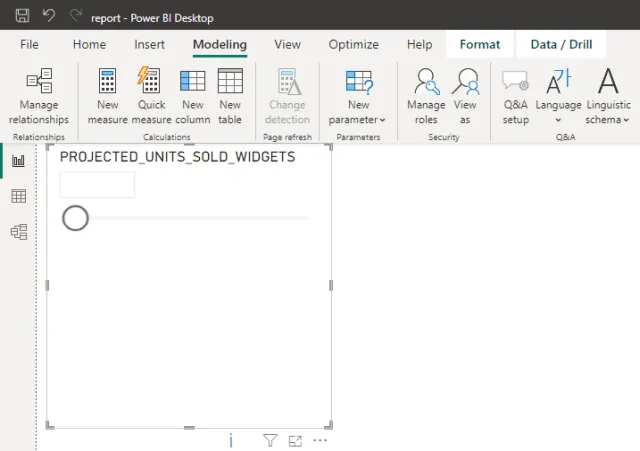Open Manage relationships

click(x=39, y=97)
